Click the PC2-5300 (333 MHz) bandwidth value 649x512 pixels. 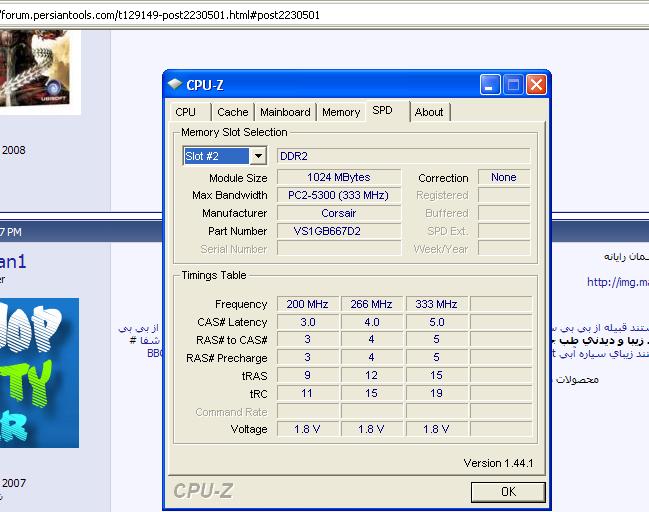[x=339, y=195]
